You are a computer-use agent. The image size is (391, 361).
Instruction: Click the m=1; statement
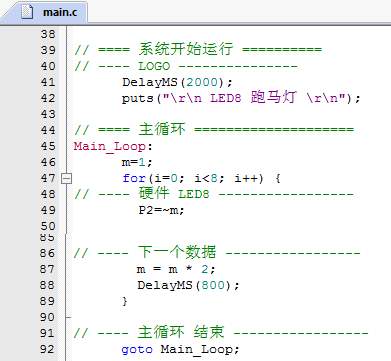[x=137, y=162]
